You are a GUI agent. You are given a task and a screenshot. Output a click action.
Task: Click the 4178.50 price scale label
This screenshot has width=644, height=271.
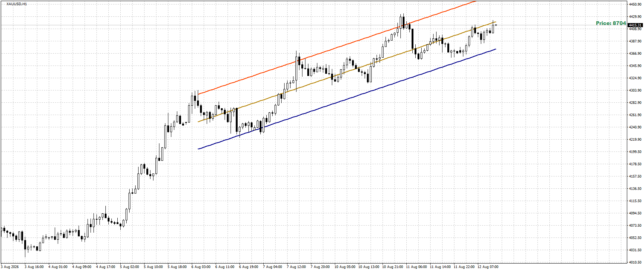coord(635,164)
